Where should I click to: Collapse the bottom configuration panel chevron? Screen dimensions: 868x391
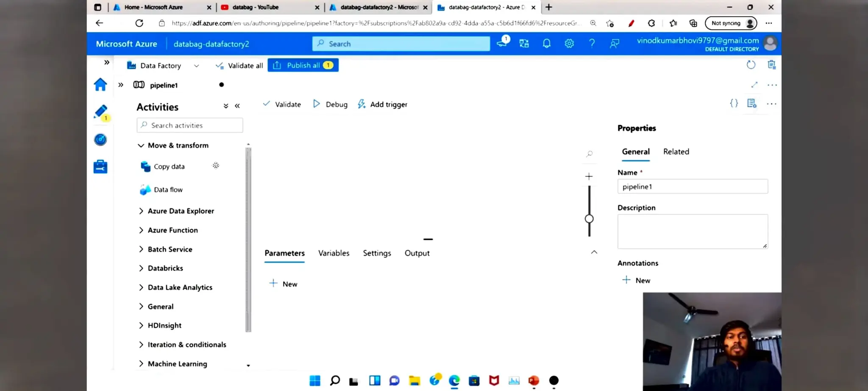click(594, 252)
